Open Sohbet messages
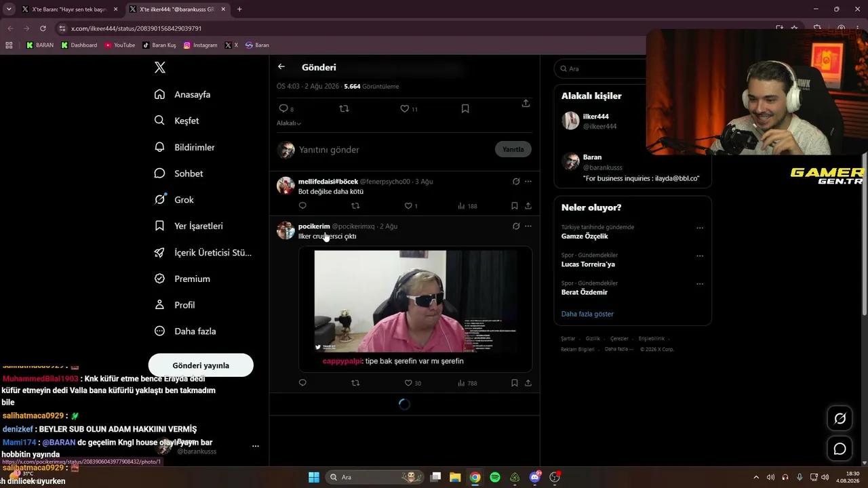The width and height of the screenshot is (868, 488). coord(178,174)
